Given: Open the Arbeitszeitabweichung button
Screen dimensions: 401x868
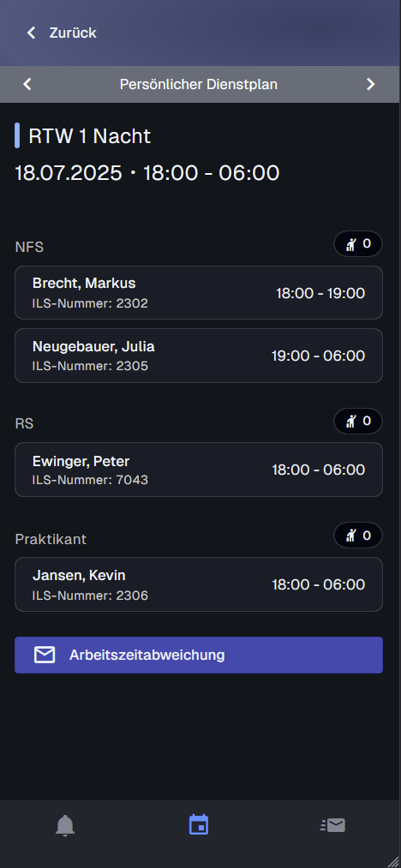Looking at the screenshot, I should click(x=199, y=655).
